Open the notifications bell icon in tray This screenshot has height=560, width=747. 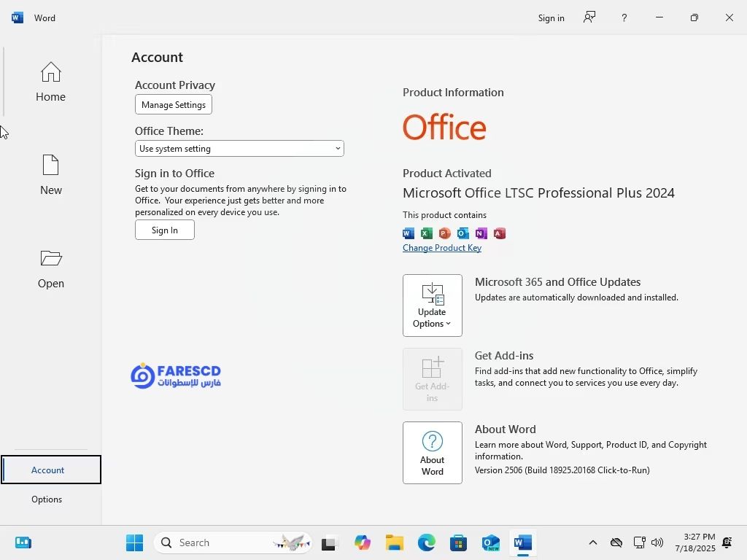tap(727, 542)
